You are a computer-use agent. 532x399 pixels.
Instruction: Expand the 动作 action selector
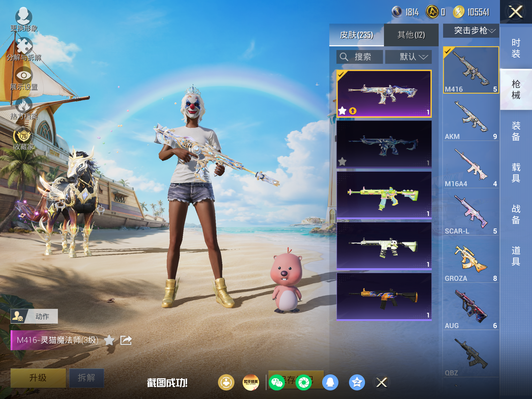34,316
